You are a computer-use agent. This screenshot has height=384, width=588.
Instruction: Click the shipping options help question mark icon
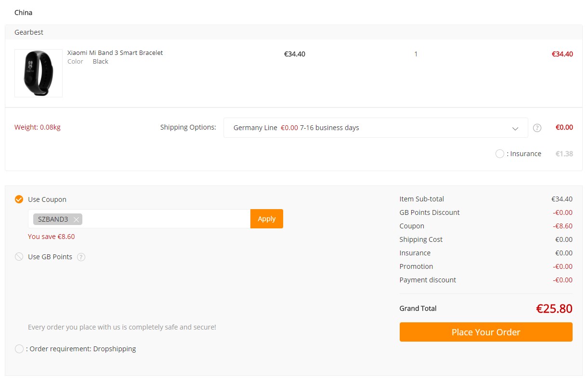(537, 128)
